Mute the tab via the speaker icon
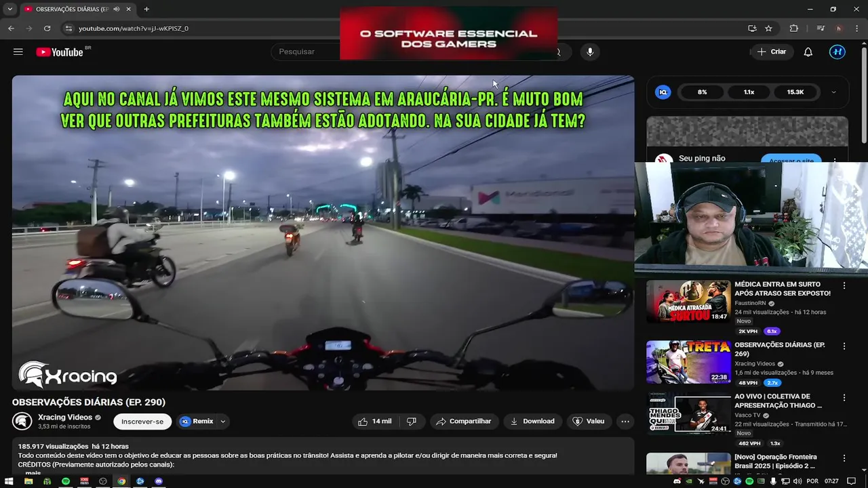 (x=117, y=9)
